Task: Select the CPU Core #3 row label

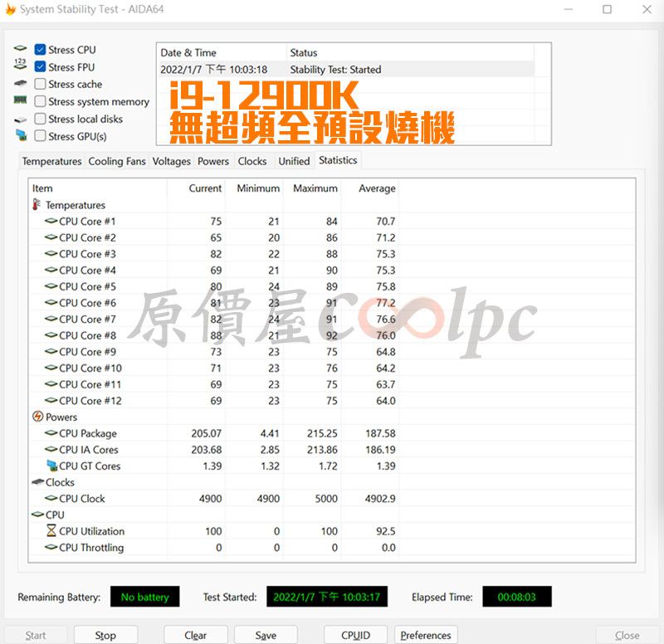Action: click(87, 254)
